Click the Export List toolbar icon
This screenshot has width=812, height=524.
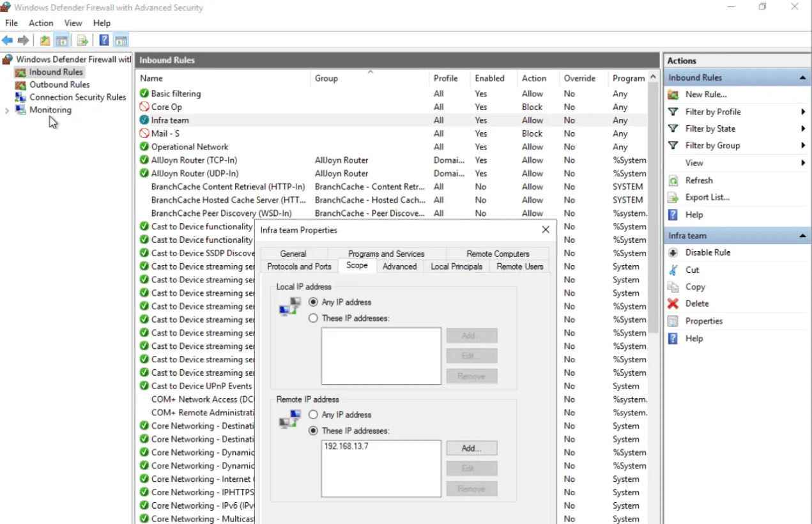(82, 40)
